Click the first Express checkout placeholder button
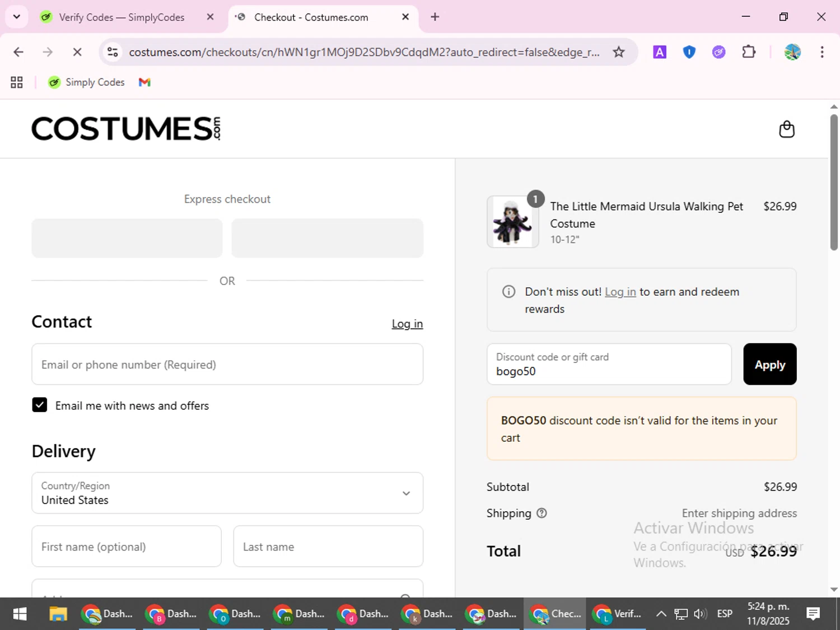The height and width of the screenshot is (630, 840). [x=127, y=238]
